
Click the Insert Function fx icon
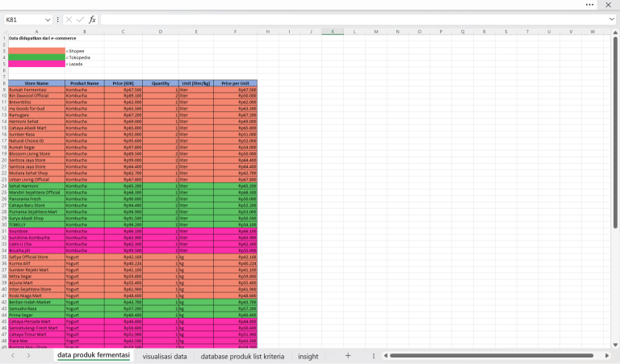click(92, 19)
